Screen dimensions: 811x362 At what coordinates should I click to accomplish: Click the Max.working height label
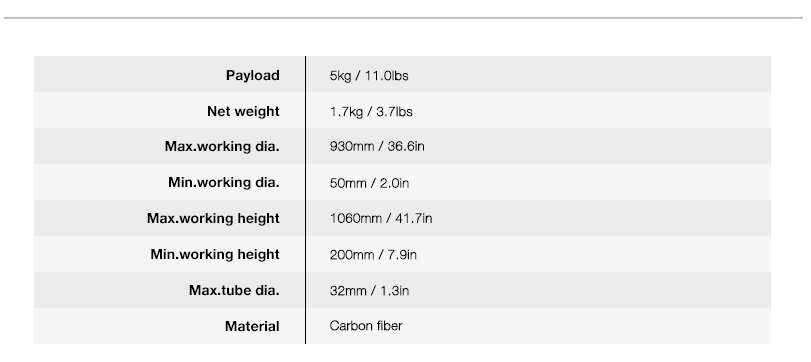[213, 218]
